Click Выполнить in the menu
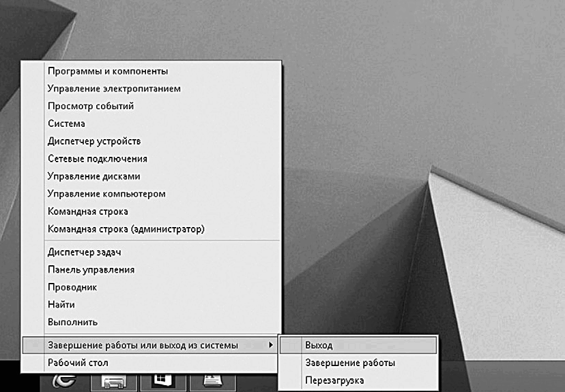 73,322
